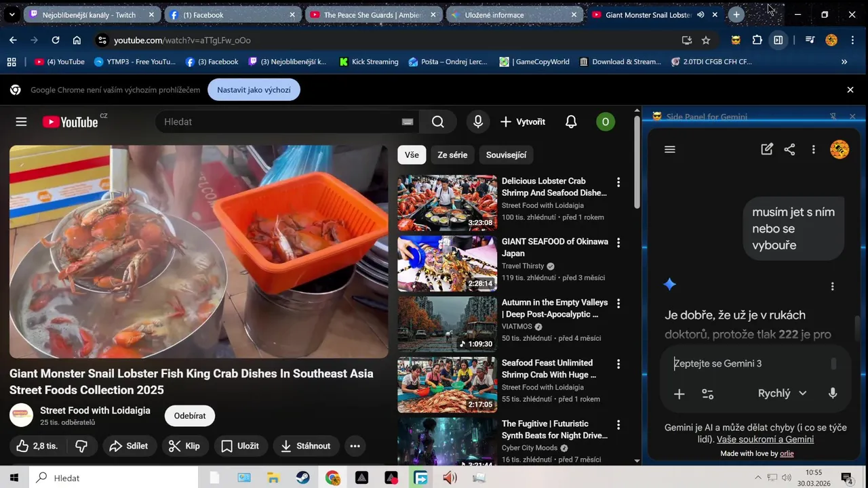Switch to the Nejoblíbenější kanály Twitch tab

(x=93, y=14)
